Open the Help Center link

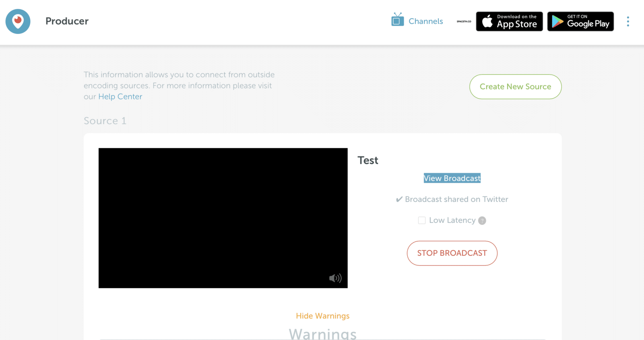click(x=120, y=97)
